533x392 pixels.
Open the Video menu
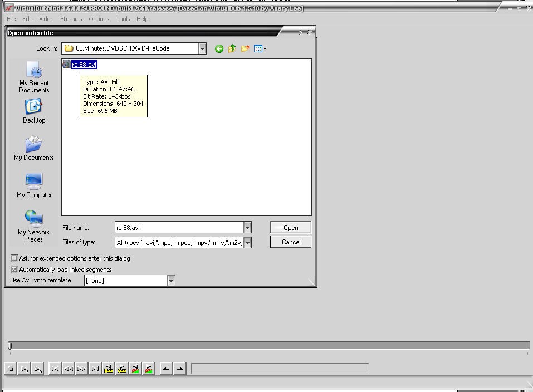(46, 19)
